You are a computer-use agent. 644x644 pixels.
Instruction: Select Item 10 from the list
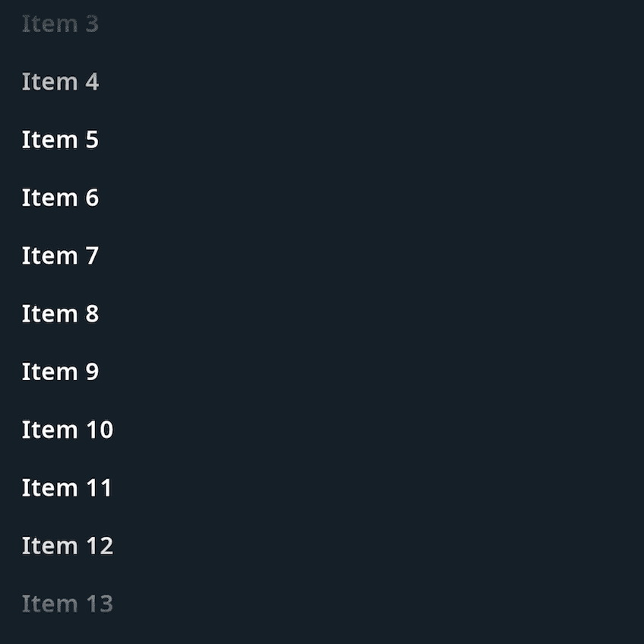pyautogui.click(x=67, y=430)
